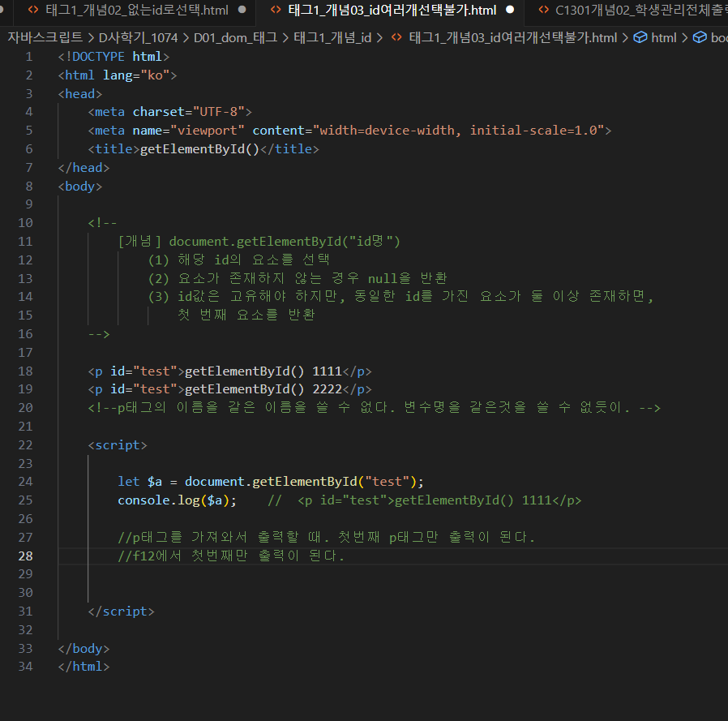Click comment p태그의 이름을 같은 이름을

[375, 408]
